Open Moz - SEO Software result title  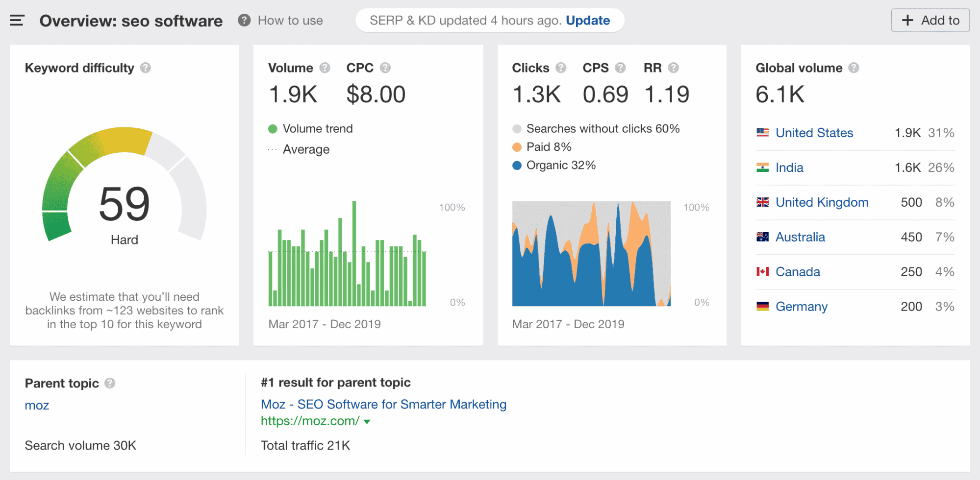(383, 404)
